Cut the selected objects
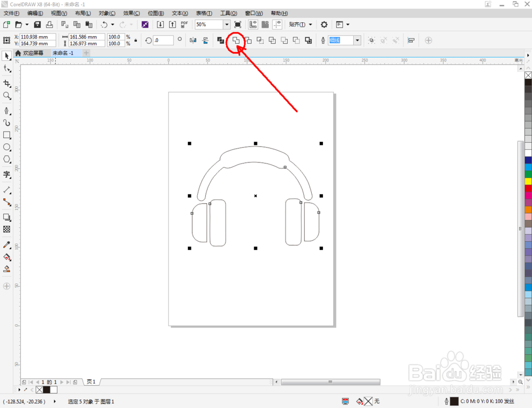The width and height of the screenshot is (532, 408). click(x=64, y=25)
